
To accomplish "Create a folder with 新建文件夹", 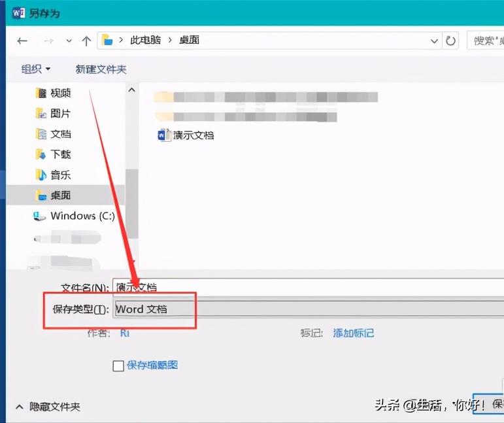I will pos(101,69).
